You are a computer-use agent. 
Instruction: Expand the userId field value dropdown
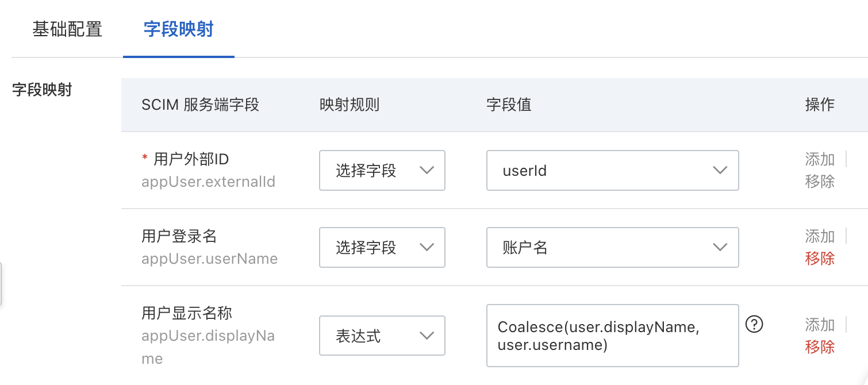pos(612,171)
